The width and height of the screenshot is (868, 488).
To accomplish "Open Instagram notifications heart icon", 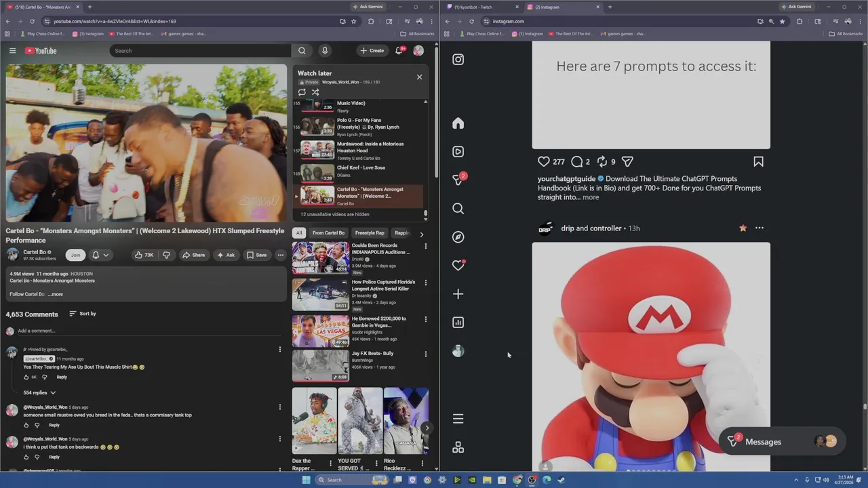I will (458, 266).
